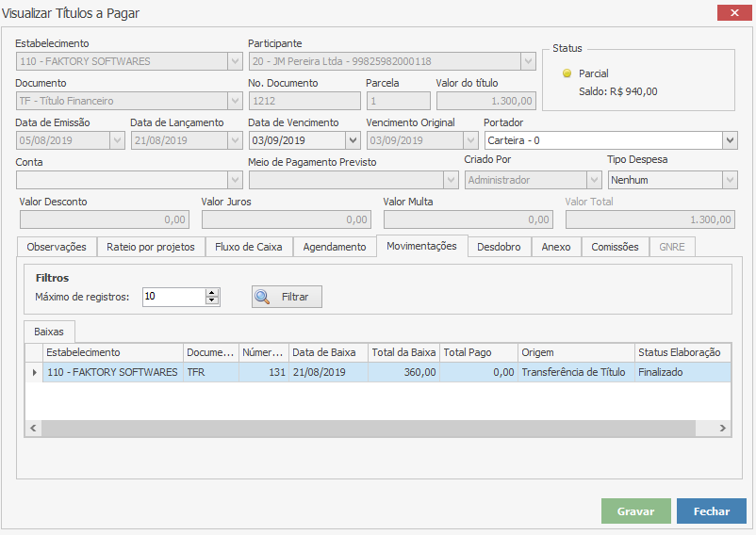Increase the Máximo de registros spinner value
Viewport: 756px width, 535px height.
point(212,292)
